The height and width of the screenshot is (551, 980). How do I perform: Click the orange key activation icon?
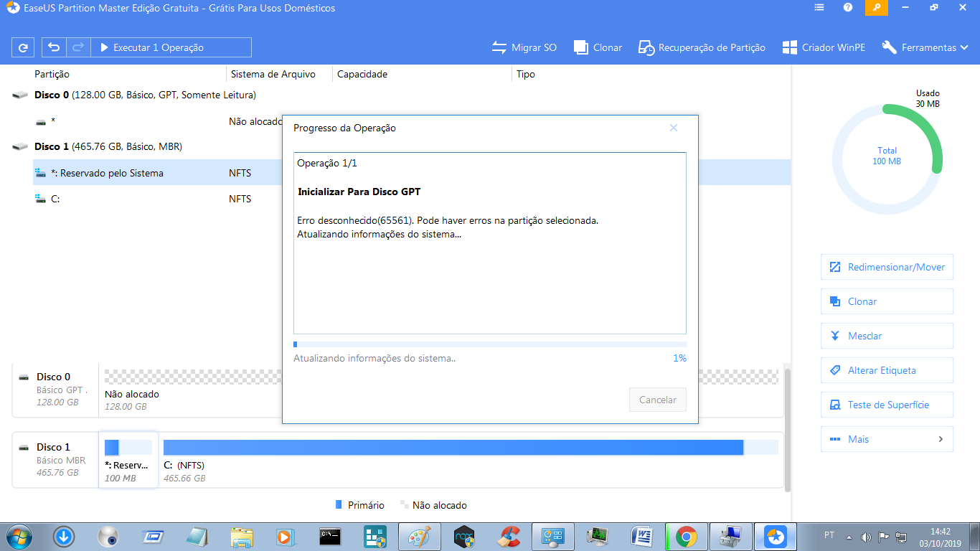(876, 8)
